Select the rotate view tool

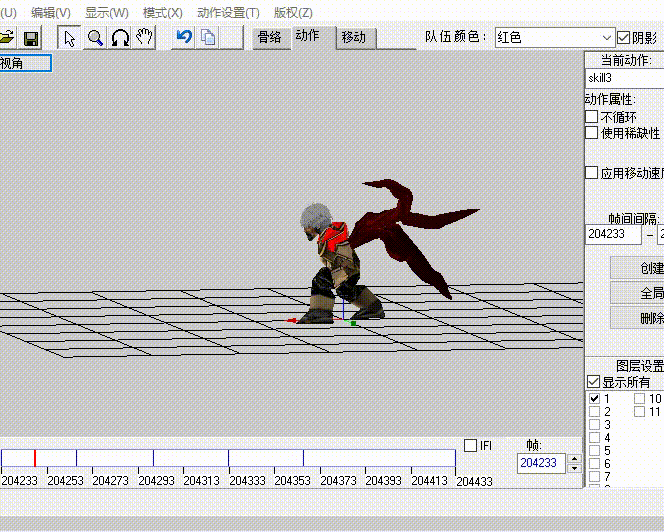click(120, 38)
